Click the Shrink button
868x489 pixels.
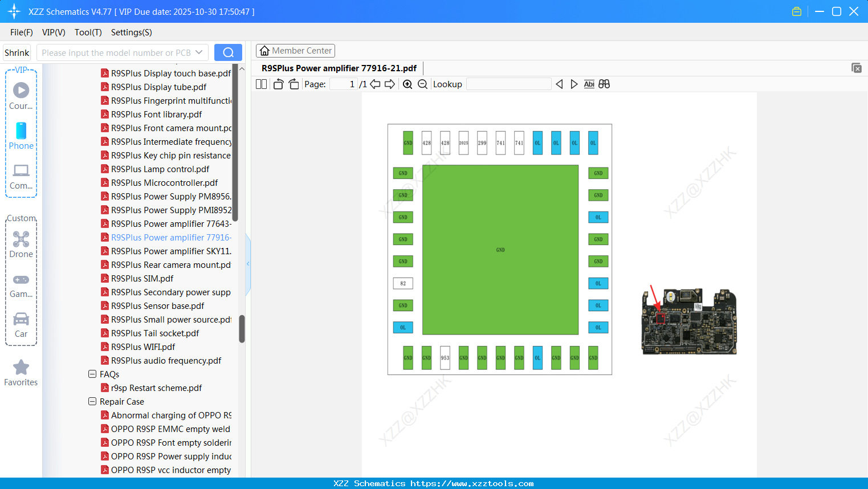click(17, 52)
